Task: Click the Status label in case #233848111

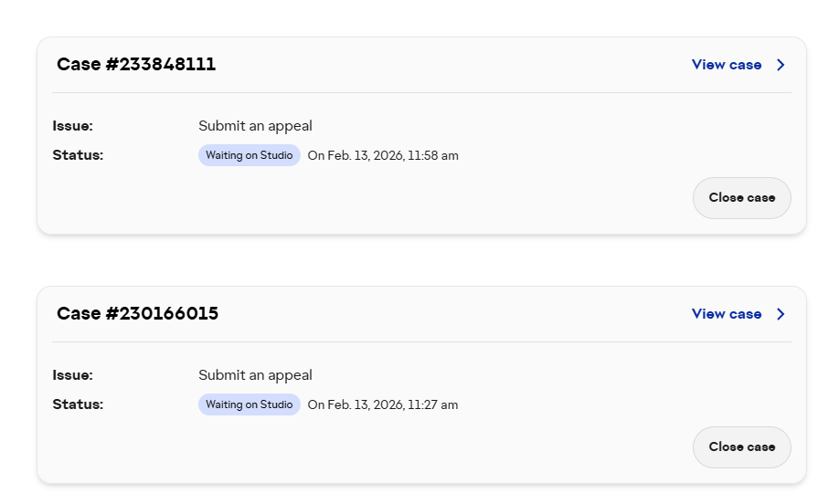Action: (78, 155)
